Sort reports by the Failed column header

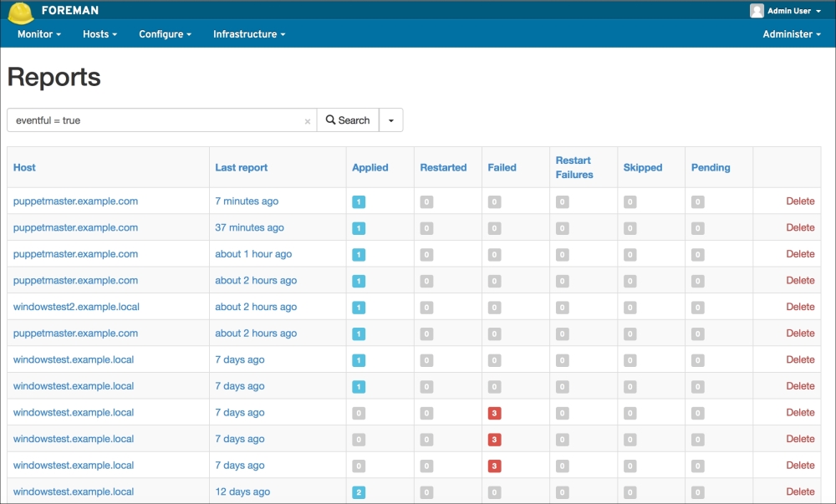[502, 167]
